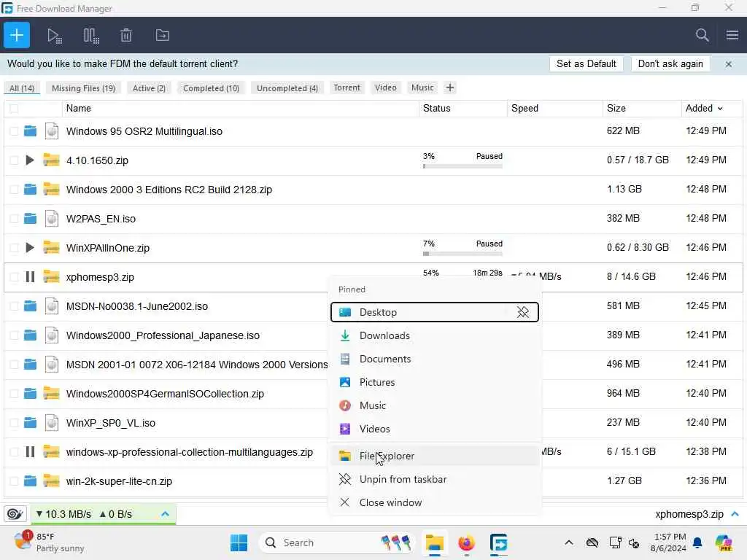This screenshot has width=747, height=560.
Task: Open the Windows Start menu
Action: [x=239, y=542]
